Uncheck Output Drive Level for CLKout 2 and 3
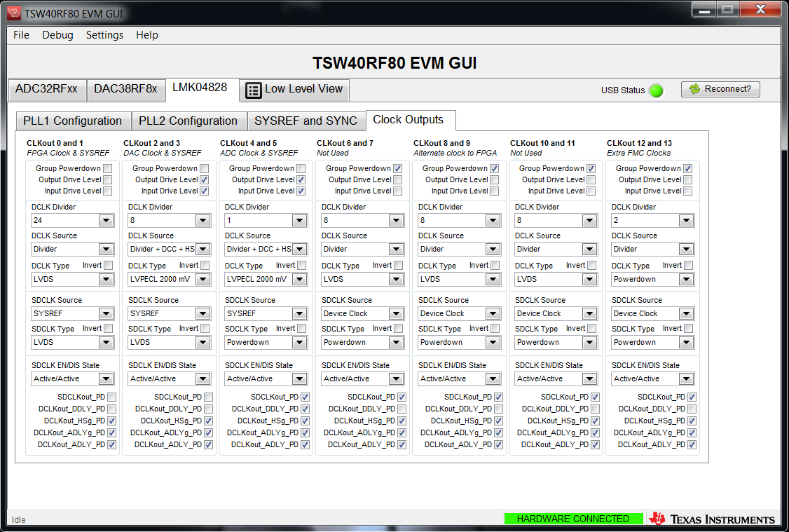Screen dimensions: 789x532 point(205,179)
